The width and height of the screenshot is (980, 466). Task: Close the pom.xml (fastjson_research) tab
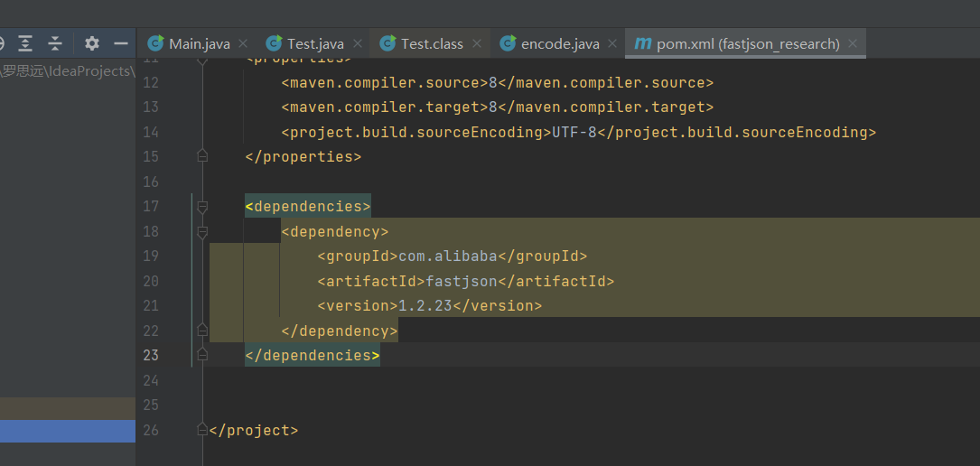pos(853,43)
